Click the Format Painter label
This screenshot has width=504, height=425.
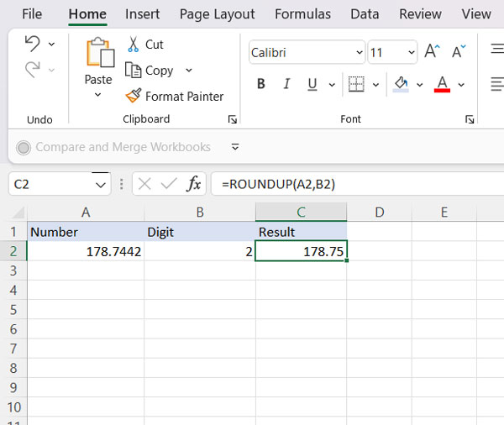(185, 96)
